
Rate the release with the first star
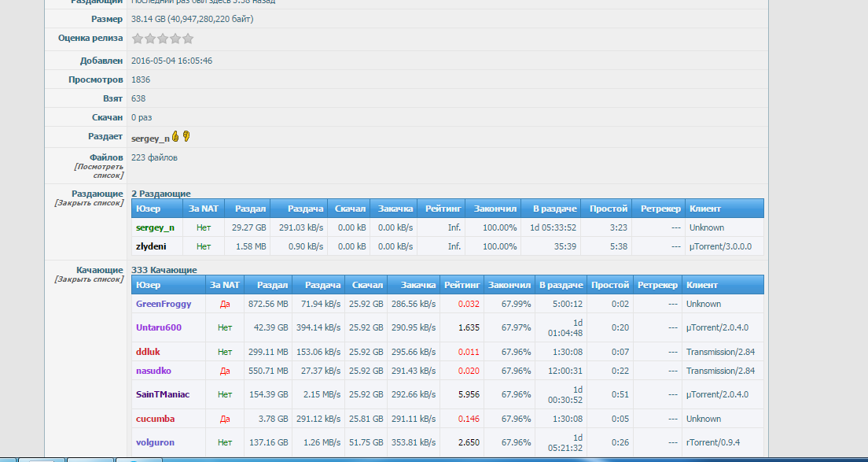tap(138, 39)
